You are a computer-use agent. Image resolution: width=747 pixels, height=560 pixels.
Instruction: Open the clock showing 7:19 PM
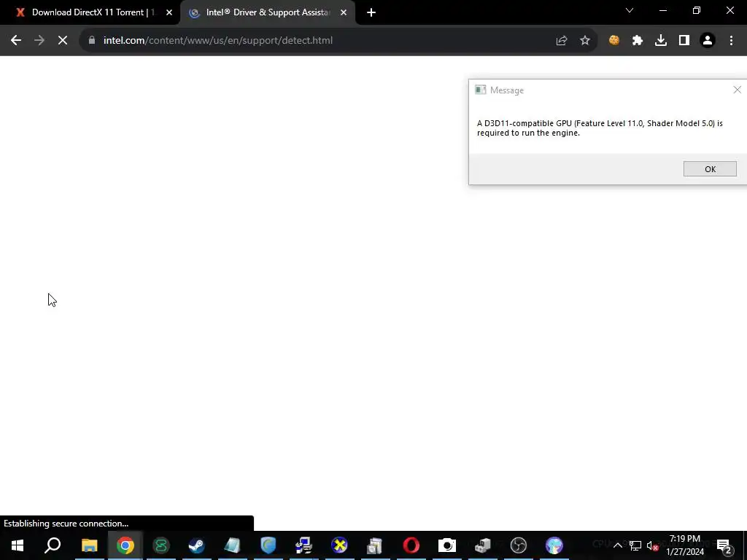pyautogui.click(x=685, y=545)
